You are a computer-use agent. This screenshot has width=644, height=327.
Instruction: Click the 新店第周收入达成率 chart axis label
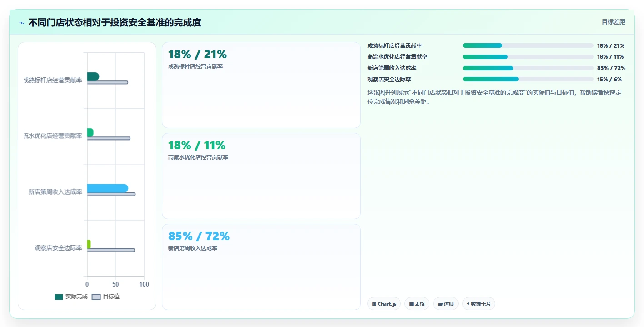pos(55,192)
